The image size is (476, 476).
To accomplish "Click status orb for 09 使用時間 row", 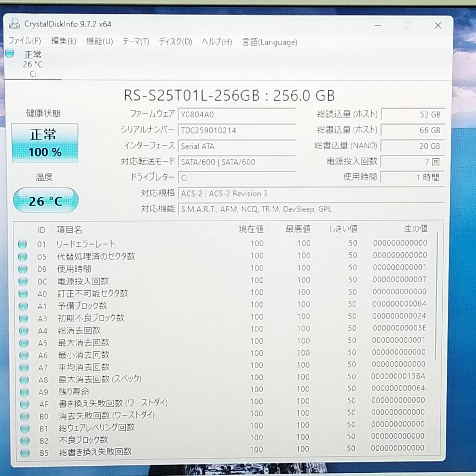I will 23,269.
